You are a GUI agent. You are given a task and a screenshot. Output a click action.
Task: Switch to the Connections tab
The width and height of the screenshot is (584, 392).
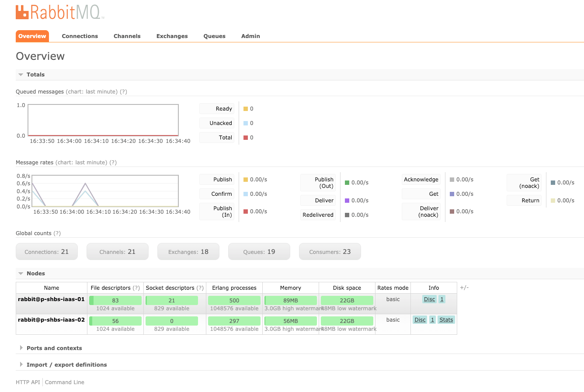pyautogui.click(x=80, y=36)
